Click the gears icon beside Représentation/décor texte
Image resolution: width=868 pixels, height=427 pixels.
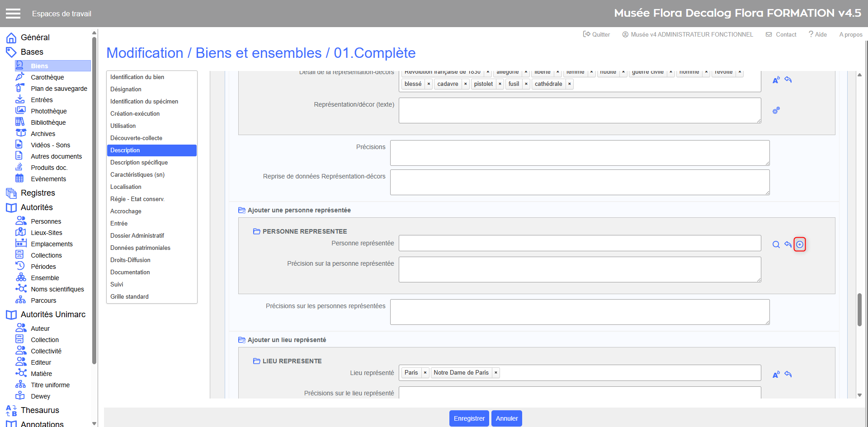(776, 110)
